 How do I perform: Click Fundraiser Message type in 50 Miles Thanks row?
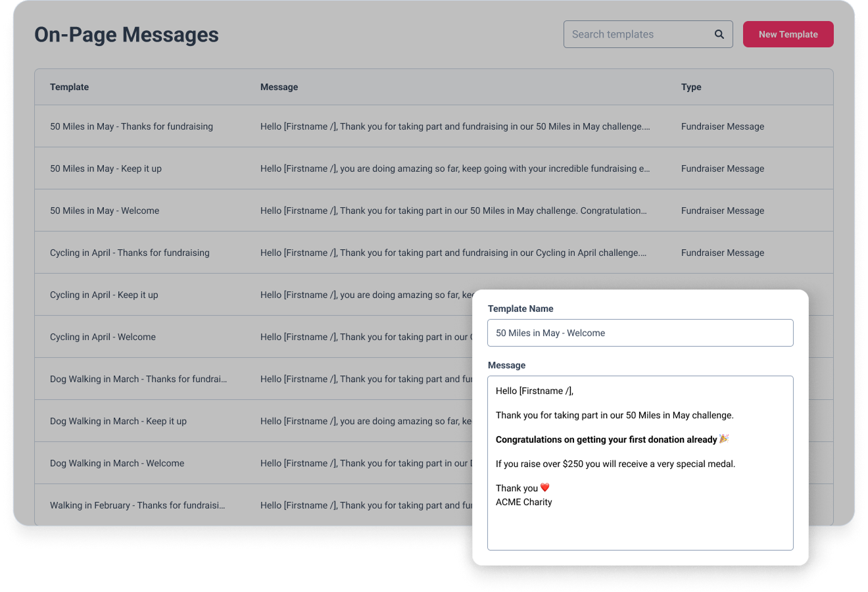723,126
